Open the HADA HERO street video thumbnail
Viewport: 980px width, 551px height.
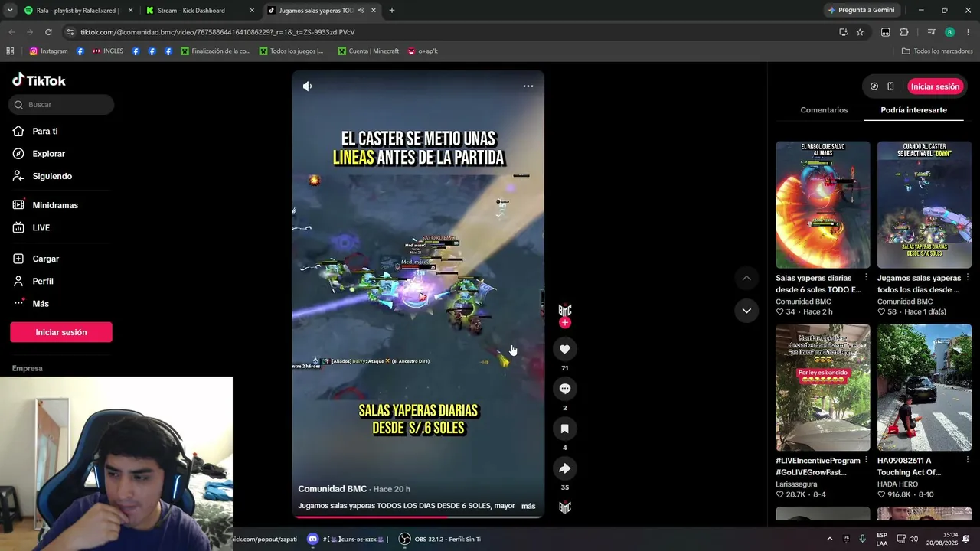pos(924,388)
